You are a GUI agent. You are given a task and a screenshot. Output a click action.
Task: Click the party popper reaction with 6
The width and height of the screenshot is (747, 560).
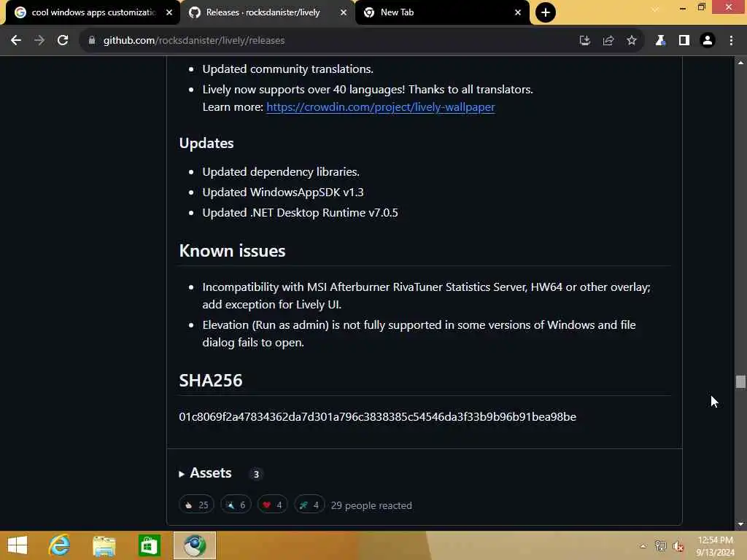236,505
